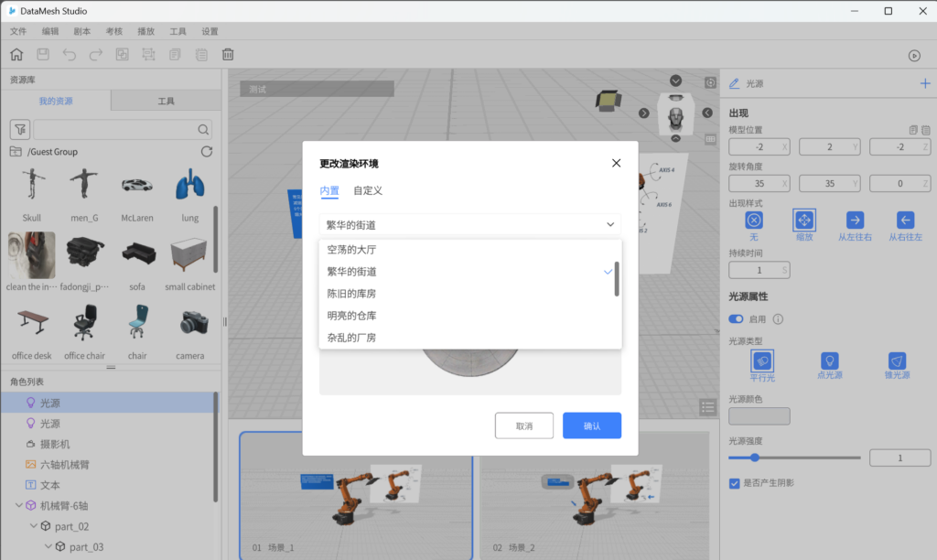The height and width of the screenshot is (560, 937).
Task: Select the point light type icon
Action: tap(829, 361)
